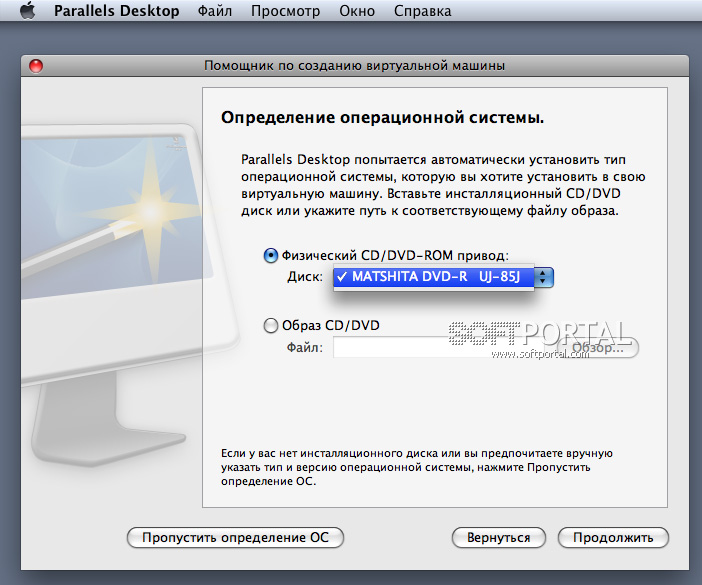Click the Обзор... browse button
Image resolution: width=702 pixels, height=585 pixels.
(x=597, y=348)
